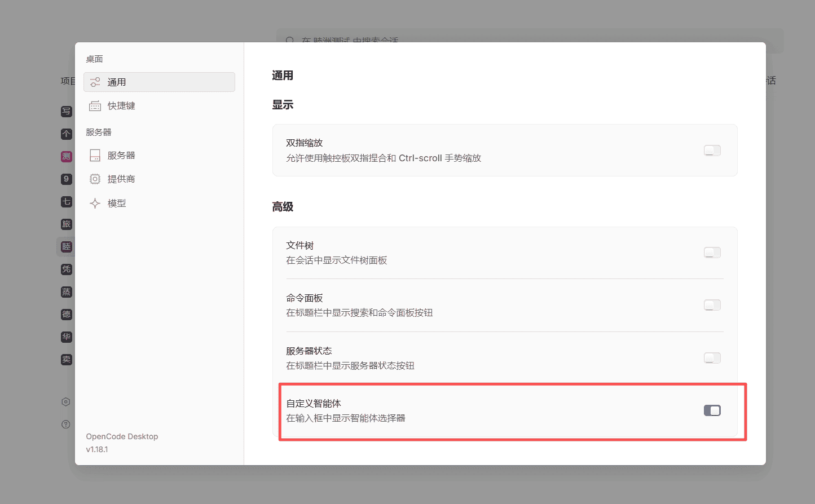Enable the 文件树 switch
Viewport: 815px width, 504px height.
(712, 253)
